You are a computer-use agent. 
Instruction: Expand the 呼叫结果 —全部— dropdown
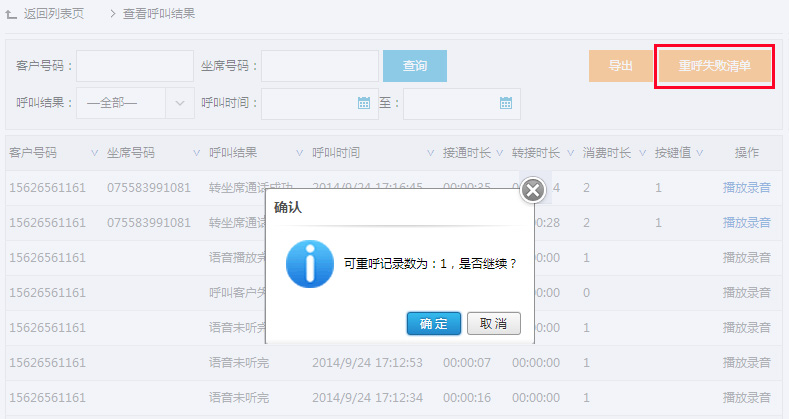point(179,102)
